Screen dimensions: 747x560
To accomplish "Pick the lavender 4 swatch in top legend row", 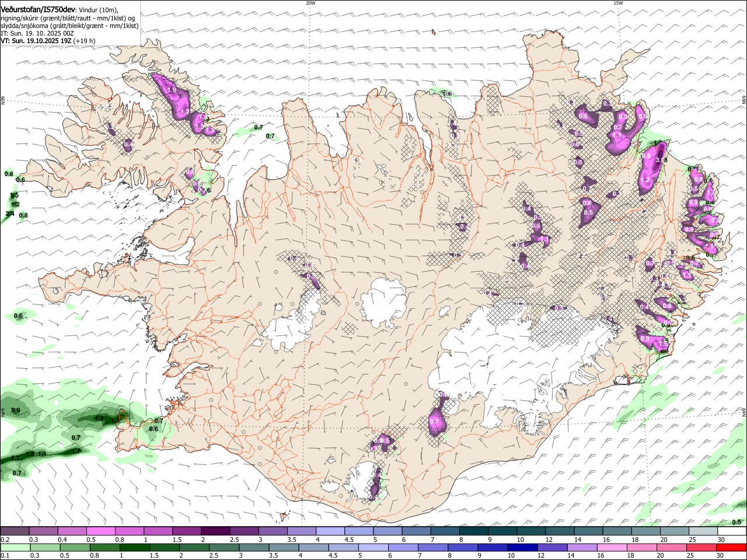I will coord(330,531).
